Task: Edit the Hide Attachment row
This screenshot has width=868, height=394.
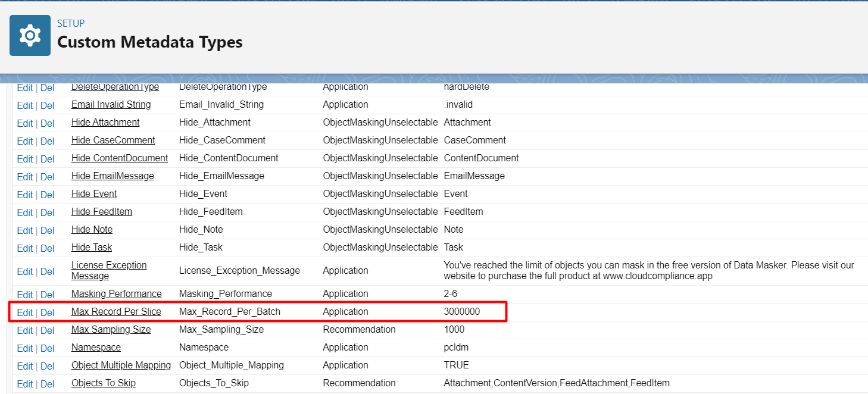Action: [x=25, y=123]
